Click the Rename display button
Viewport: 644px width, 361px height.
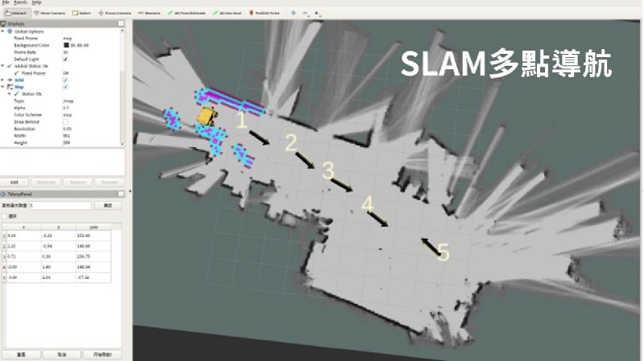click(109, 183)
